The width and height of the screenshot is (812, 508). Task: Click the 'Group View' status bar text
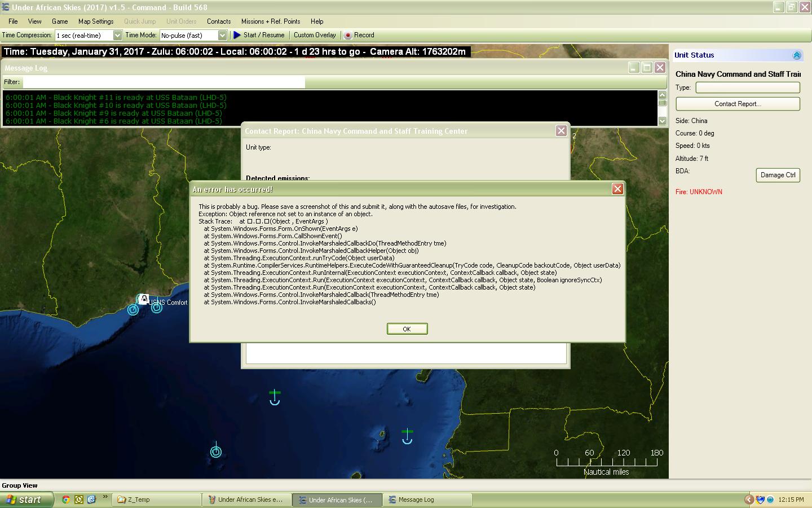click(x=20, y=485)
